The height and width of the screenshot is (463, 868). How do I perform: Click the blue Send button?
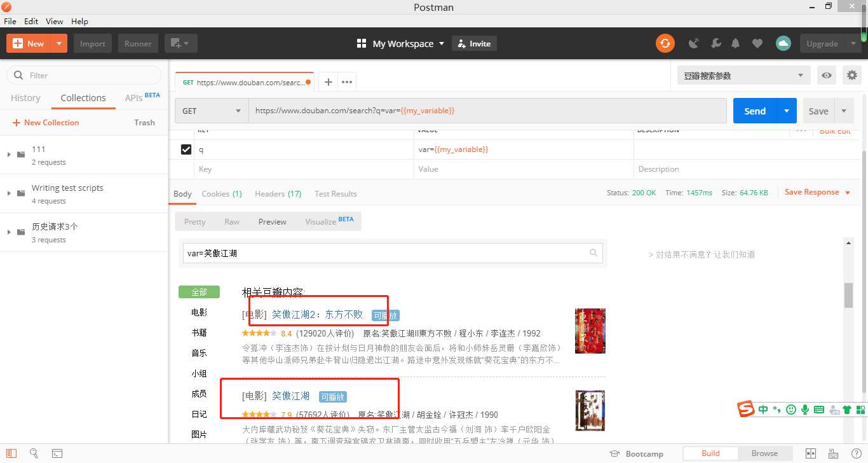pos(755,111)
